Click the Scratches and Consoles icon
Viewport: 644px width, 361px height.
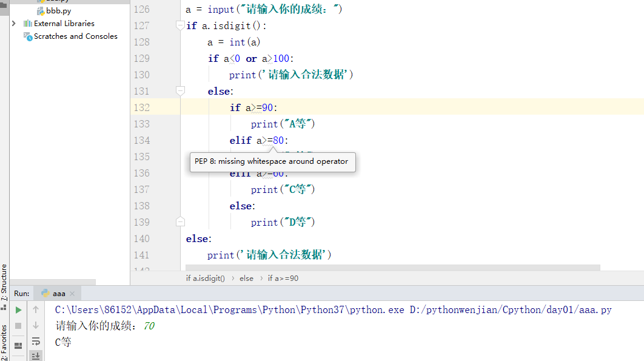tap(28, 36)
